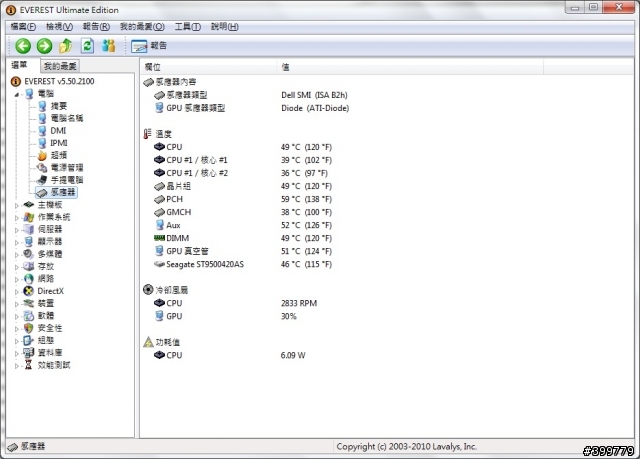
Task: Click the 組態 configuration icon in tree
Action: click(x=28, y=340)
